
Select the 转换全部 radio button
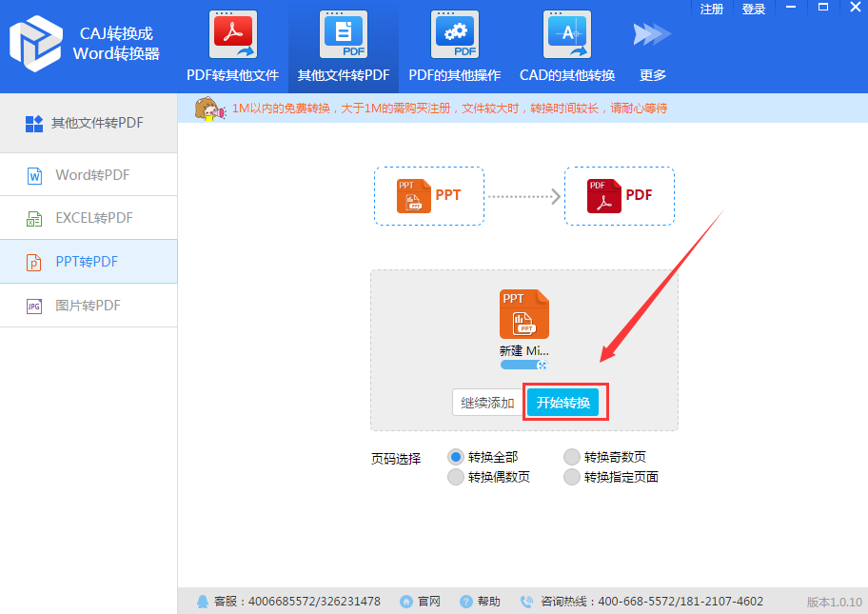pyautogui.click(x=456, y=457)
